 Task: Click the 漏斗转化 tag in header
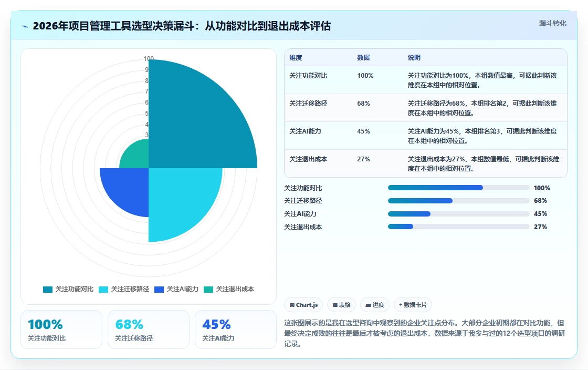[x=552, y=23]
